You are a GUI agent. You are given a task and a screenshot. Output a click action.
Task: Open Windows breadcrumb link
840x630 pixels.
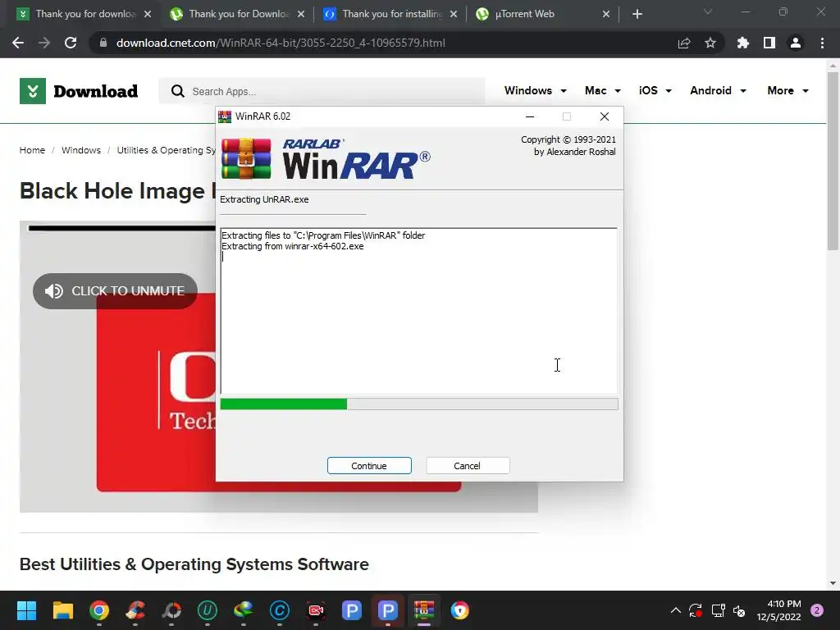(x=81, y=150)
